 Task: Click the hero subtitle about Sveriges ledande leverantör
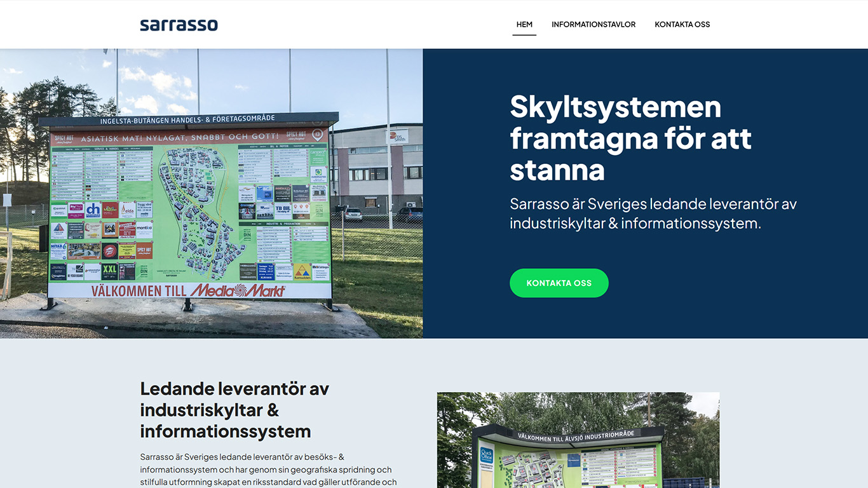coord(653,213)
